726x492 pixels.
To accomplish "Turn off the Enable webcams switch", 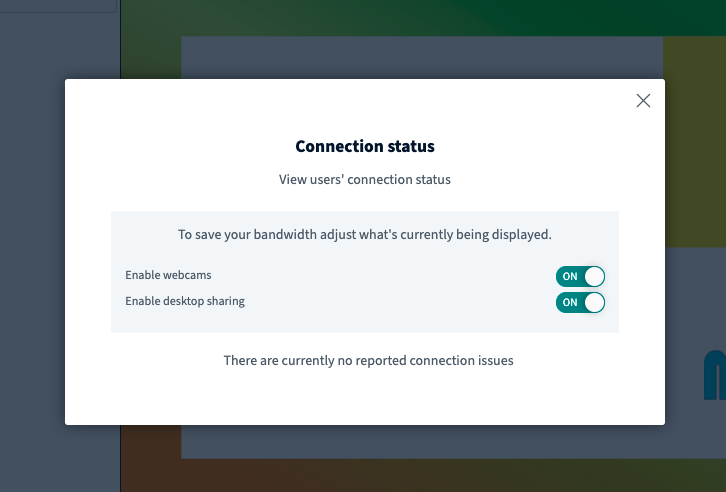I will tap(580, 276).
